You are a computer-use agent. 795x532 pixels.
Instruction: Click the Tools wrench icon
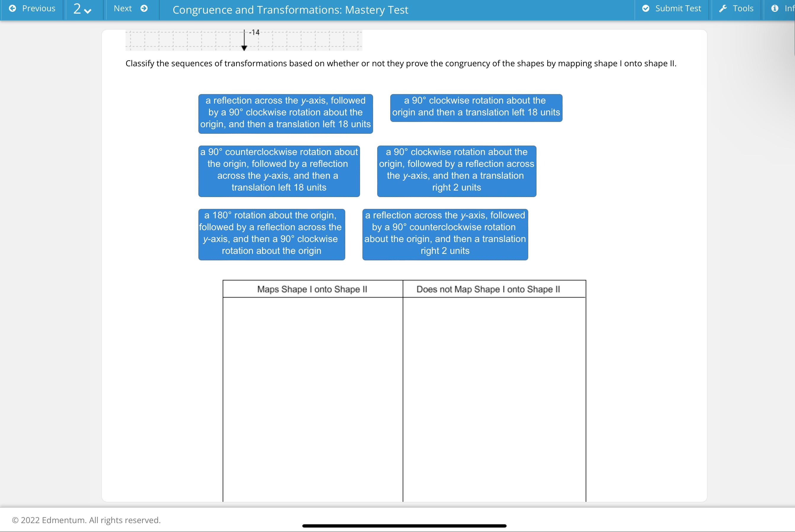723,9
